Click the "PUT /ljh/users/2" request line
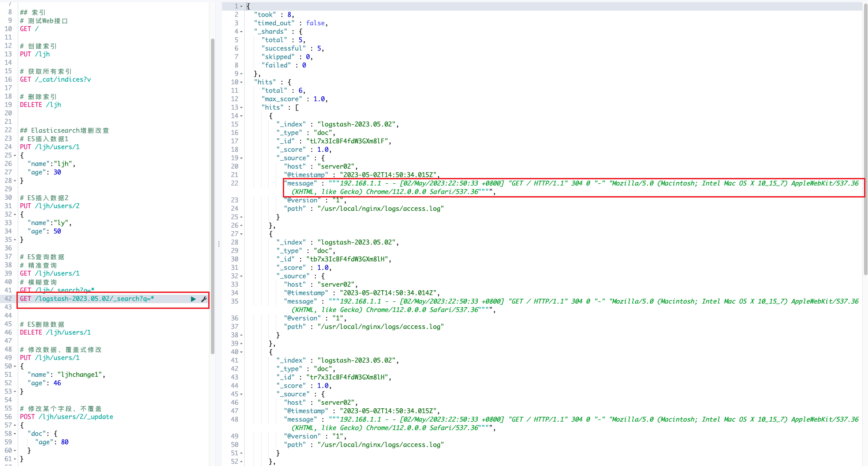868x466 pixels. pyautogui.click(x=50, y=206)
